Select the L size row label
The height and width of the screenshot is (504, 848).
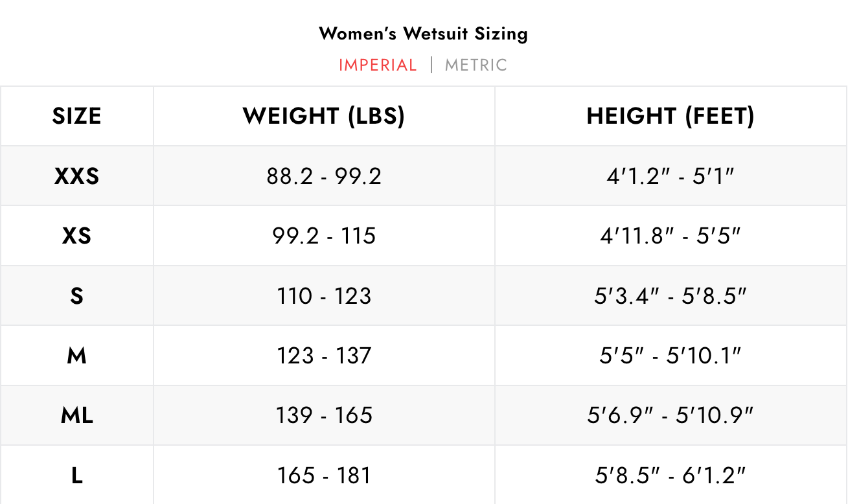coord(76,476)
